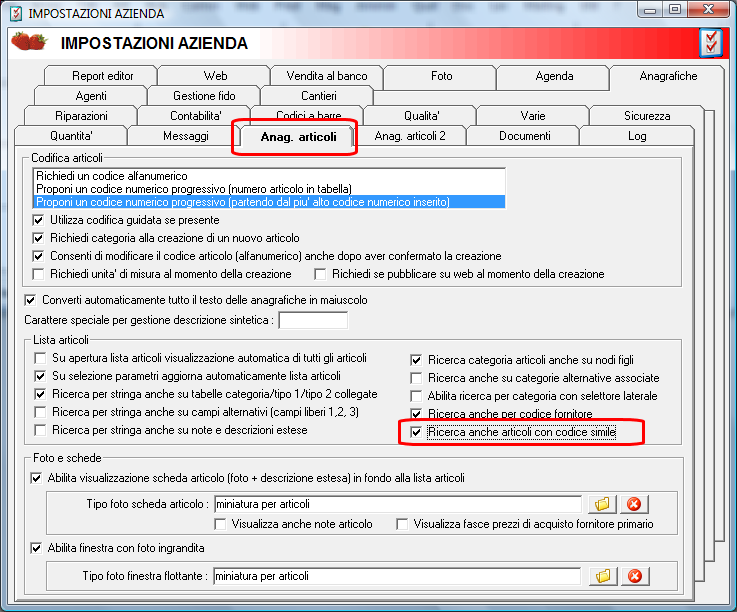Click the confirm checklist icon in the header
The width and height of the screenshot is (737, 612).
711,43
